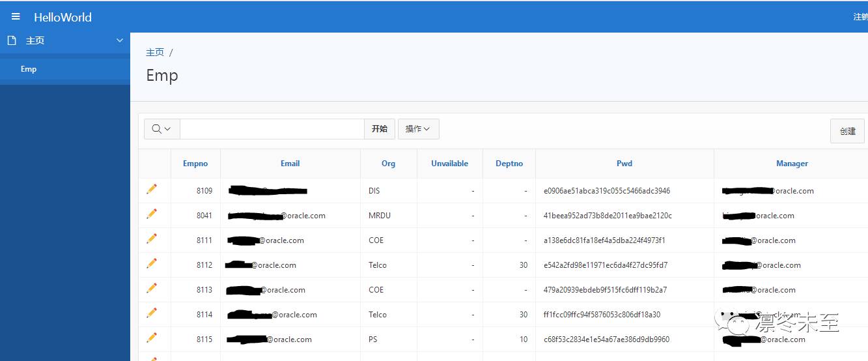The width and height of the screenshot is (868, 361).
Task: Click the 注销 logout link
Action: [x=860, y=17]
